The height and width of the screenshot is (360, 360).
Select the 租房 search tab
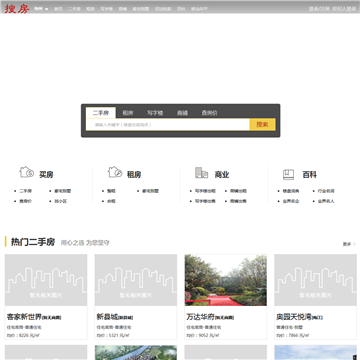point(128,113)
